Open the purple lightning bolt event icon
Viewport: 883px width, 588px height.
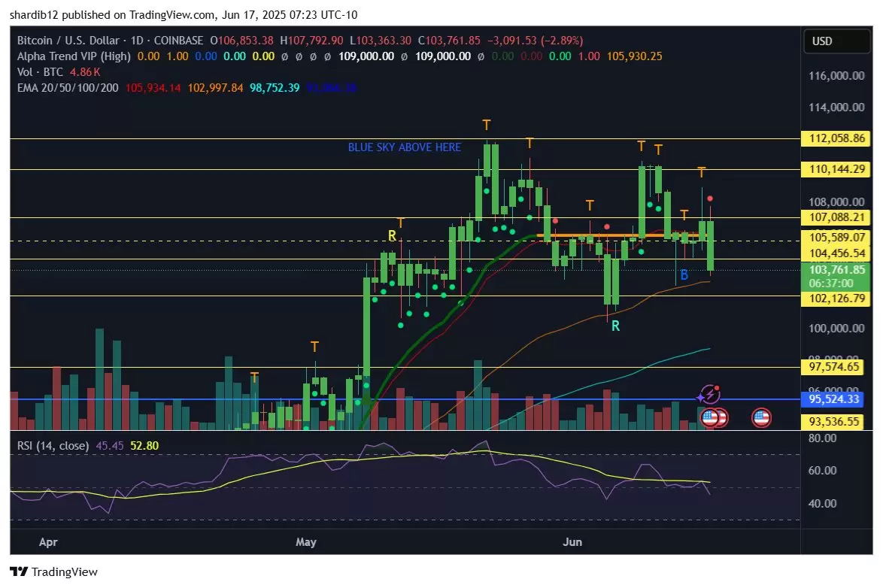[710, 394]
